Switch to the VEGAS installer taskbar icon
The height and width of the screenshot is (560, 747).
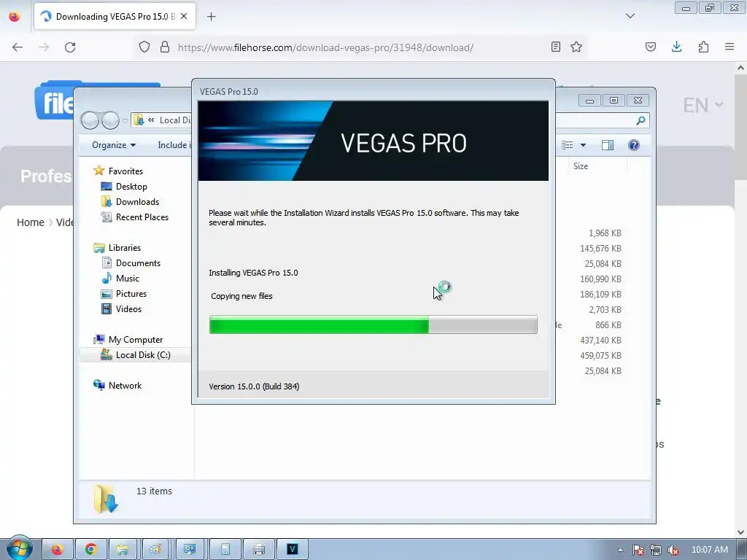pos(292,550)
